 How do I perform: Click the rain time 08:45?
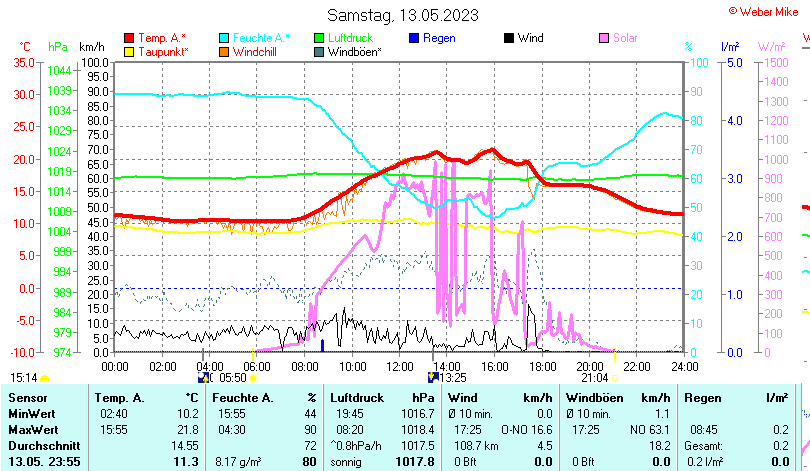click(704, 430)
